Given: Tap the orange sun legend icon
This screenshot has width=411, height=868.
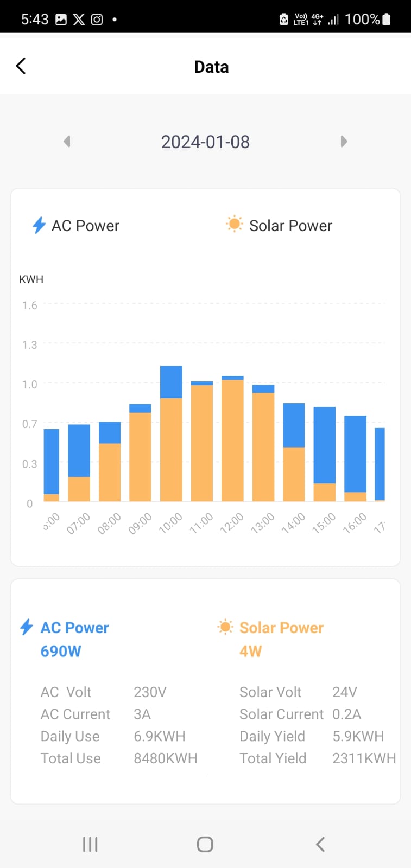Looking at the screenshot, I should pyautogui.click(x=235, y=224).
